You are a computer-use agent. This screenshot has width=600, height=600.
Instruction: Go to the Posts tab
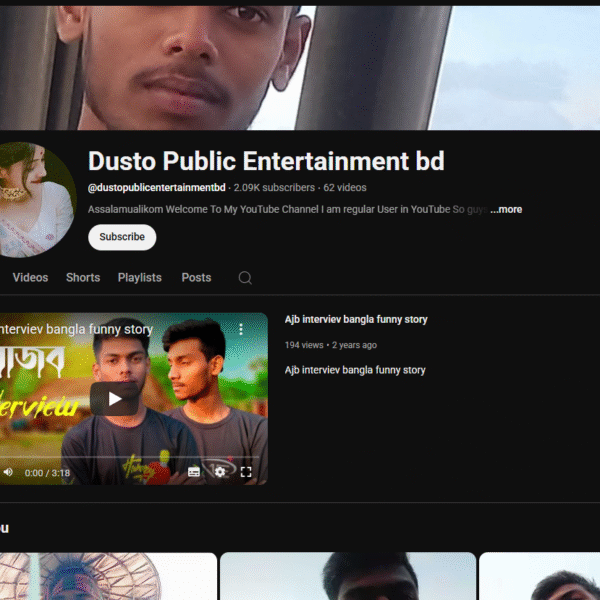click(x=196, y=277)
